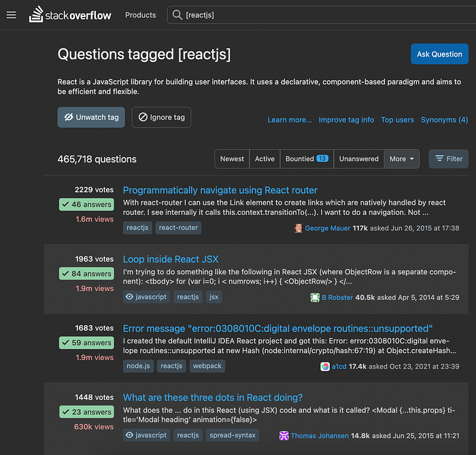
Task: Click the 23 answers accepted badge
Action: (x=86, y=412)
